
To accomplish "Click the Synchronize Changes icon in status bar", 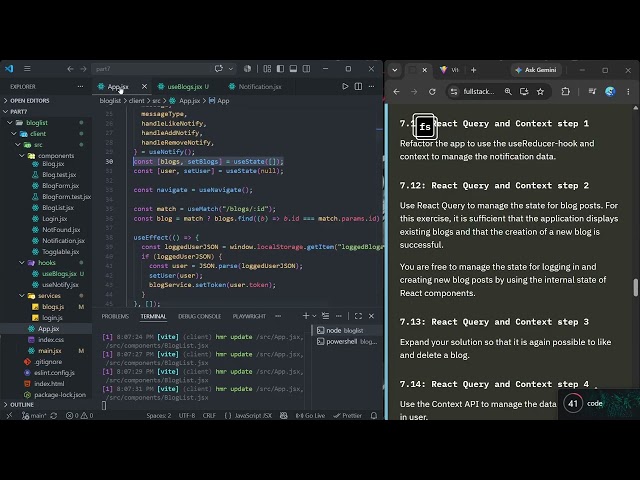I will click(53, 416).
